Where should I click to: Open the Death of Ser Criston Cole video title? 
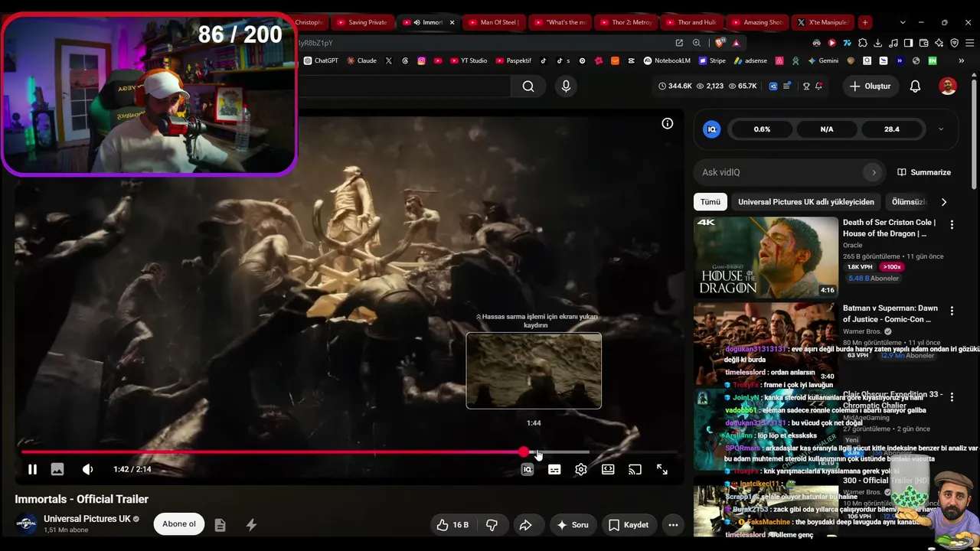click(x=890, y=228)
